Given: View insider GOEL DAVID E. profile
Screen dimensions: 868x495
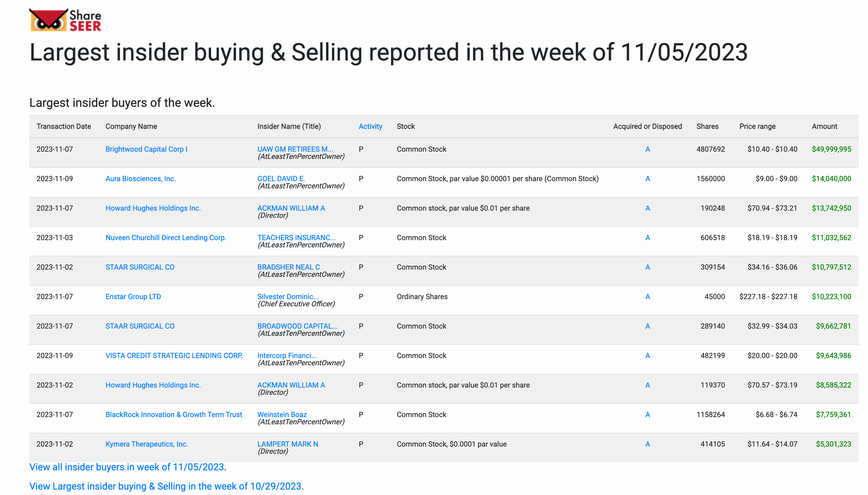Looking at the screenshot, I should pyautogui.click(x=281, y=179).
